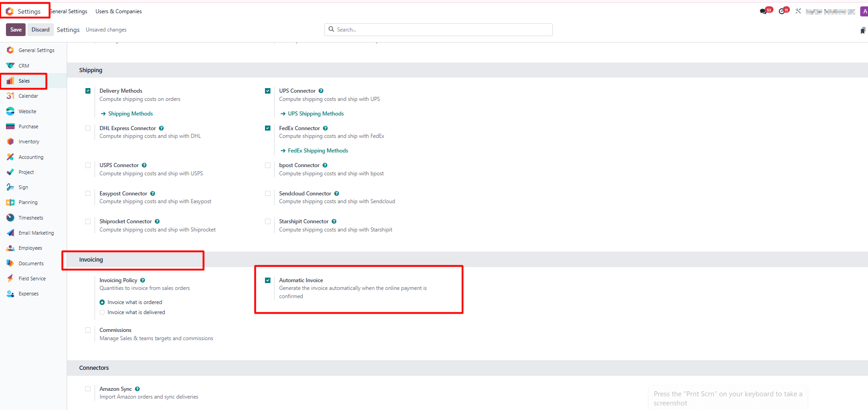Open the Settings app home icon
868x410 pixels.
click(10, 11)
